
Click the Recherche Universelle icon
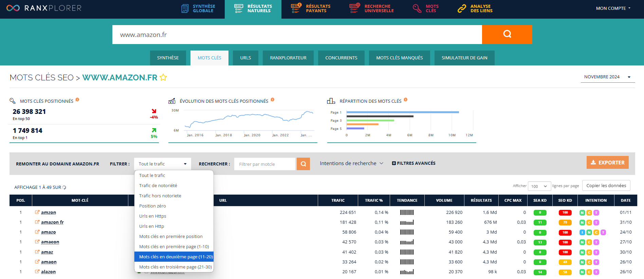[355, 8]
